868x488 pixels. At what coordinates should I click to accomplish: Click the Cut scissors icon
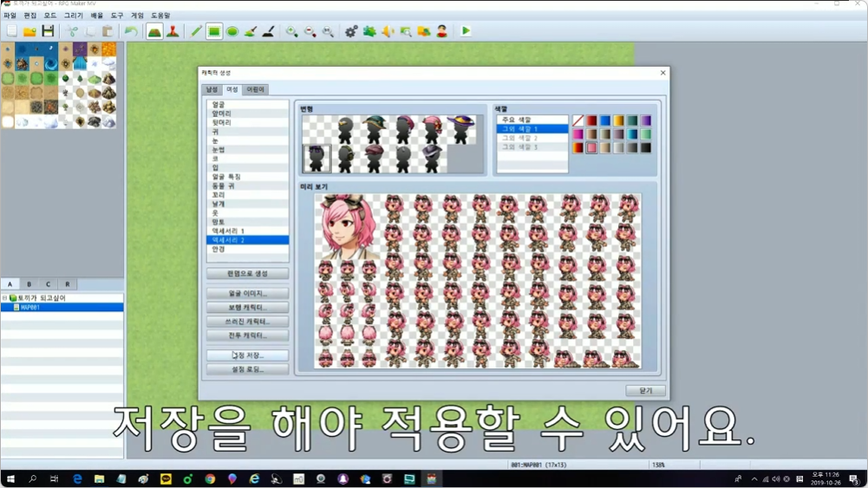(73, 31)
